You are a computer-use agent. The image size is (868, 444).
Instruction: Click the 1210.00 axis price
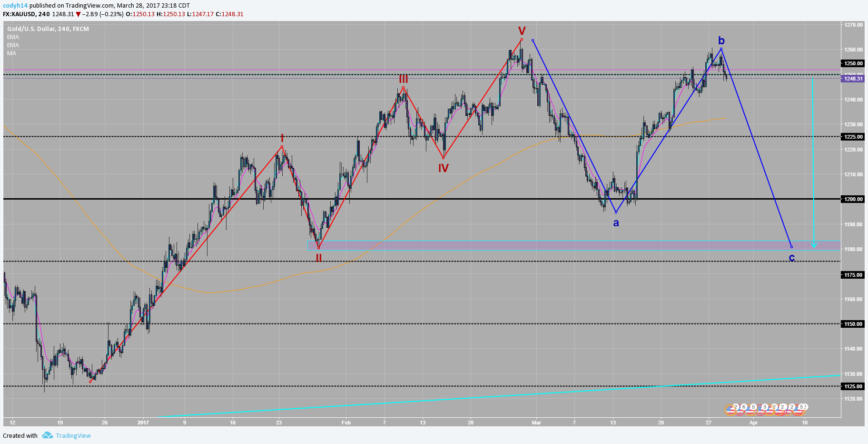point(853,174)
